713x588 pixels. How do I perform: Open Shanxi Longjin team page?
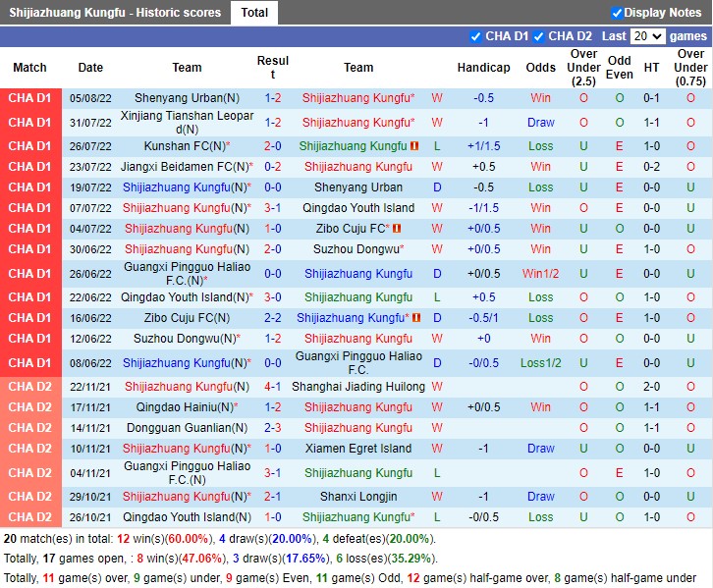pos(358,497)
